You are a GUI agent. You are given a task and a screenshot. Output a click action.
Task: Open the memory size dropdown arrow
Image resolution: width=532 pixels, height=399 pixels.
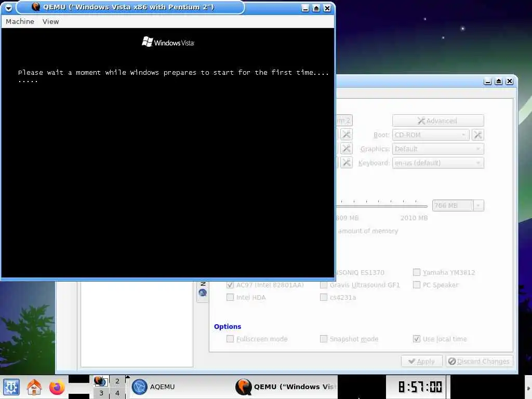(478, 206)
